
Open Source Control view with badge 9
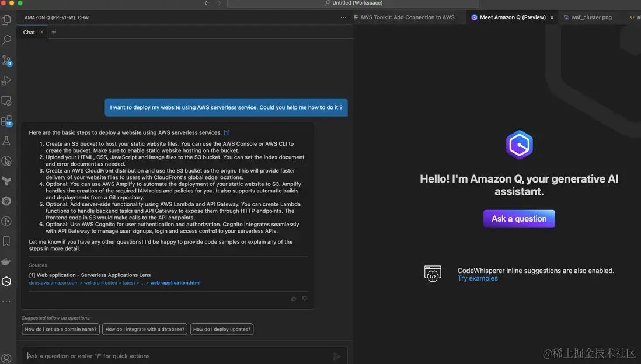[6, 60]
